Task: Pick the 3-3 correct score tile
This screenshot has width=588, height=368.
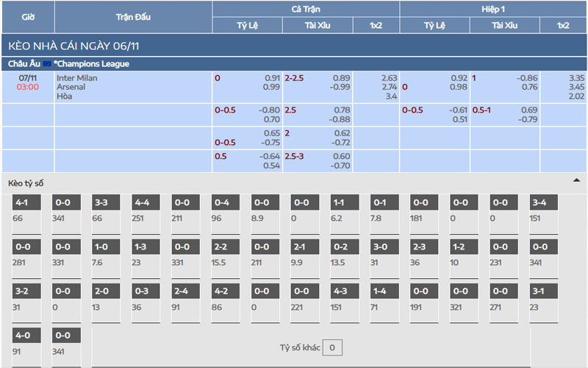Action: click(x=101, y=202)
